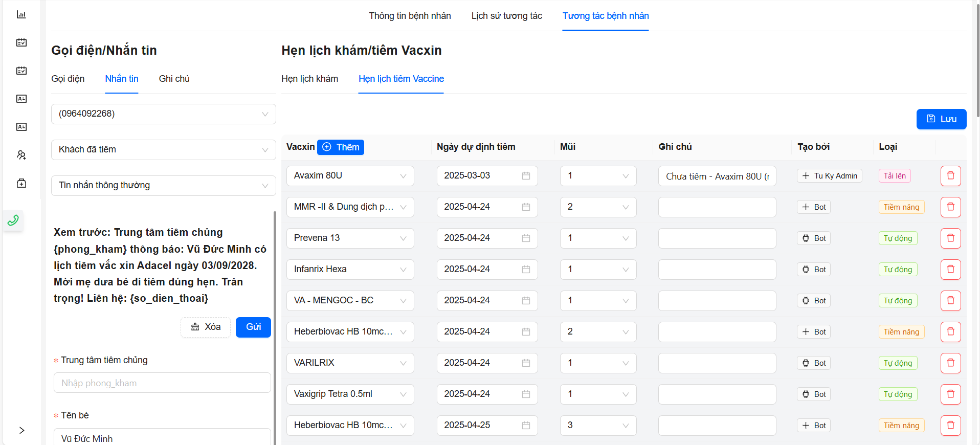Delete the Prevena 13 vaccine row

pos(950,238)
